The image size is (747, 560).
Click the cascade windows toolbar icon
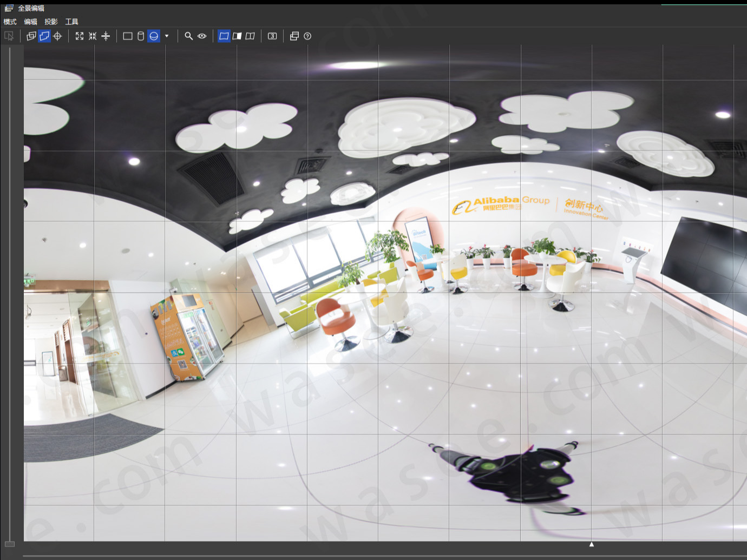tap(294, 36)
